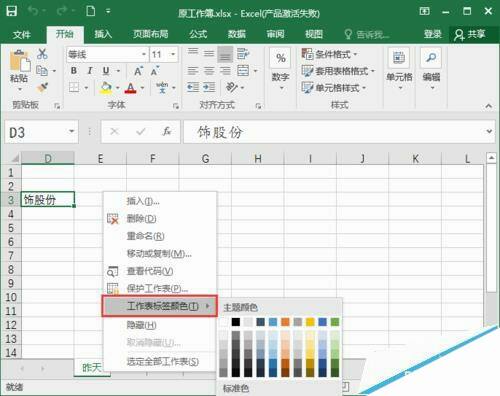Click the Fill color bucket icon
The width and height of the screenshot is (500, 396).
(x=106, y=87)
